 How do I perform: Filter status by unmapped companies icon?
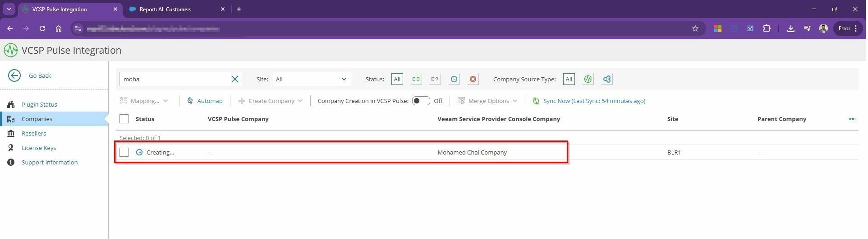(435, 79)
